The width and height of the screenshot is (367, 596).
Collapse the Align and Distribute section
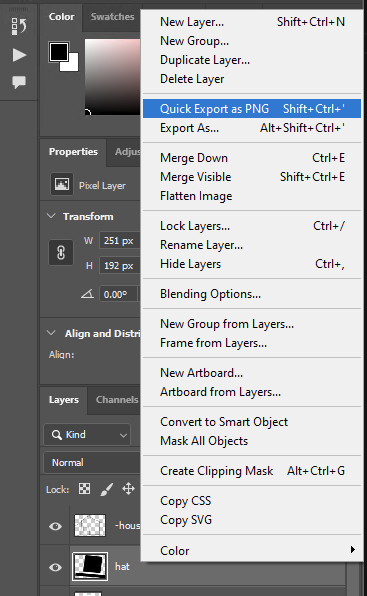[51, 333]
